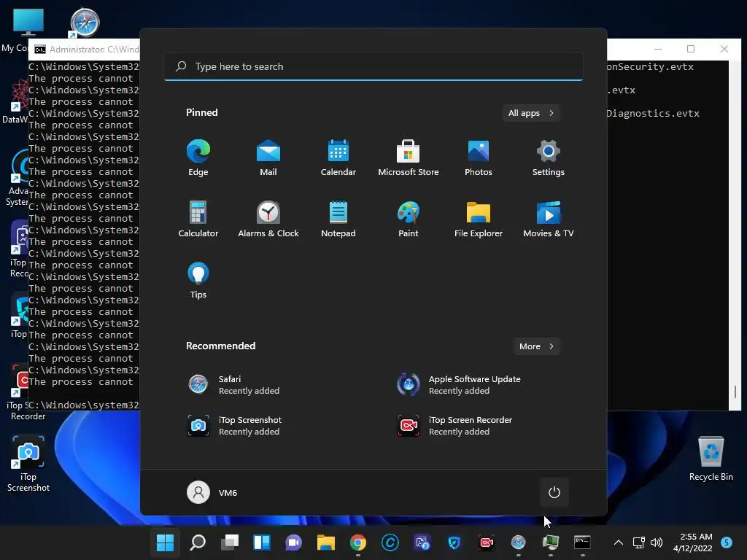This screenshot has height=560, width=747.
Task: Expand All apps list
Action: (x=531, y=113)
